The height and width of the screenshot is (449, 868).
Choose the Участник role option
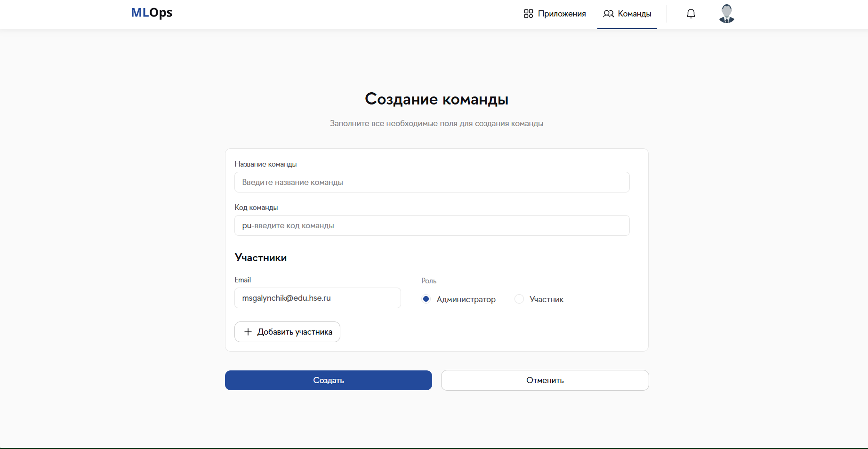point(519,299)
